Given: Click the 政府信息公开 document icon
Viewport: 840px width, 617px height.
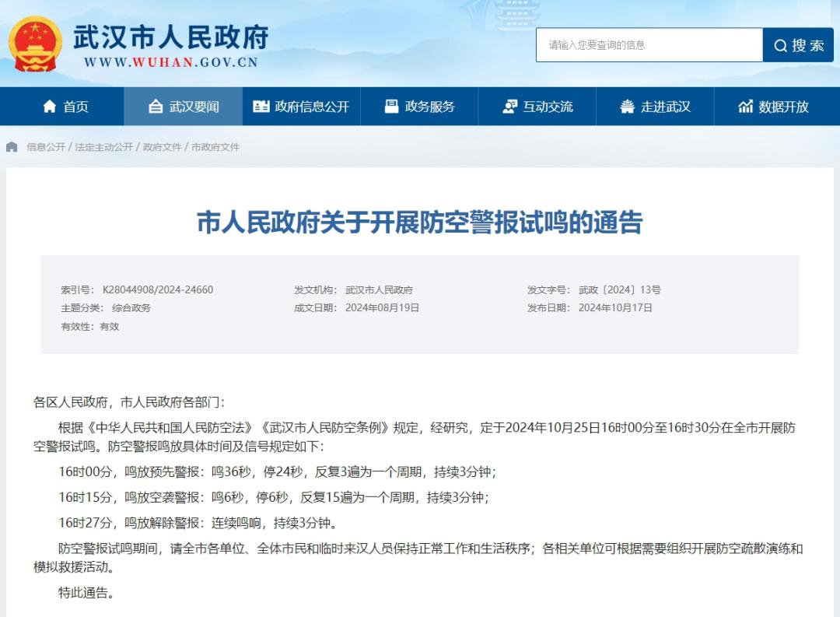Looking at the screenshot, I should coord(261,107).
